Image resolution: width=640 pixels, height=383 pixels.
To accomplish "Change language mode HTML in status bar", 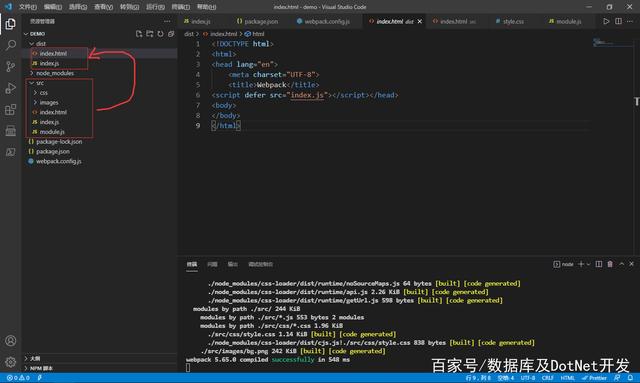I will pos(567,378).
